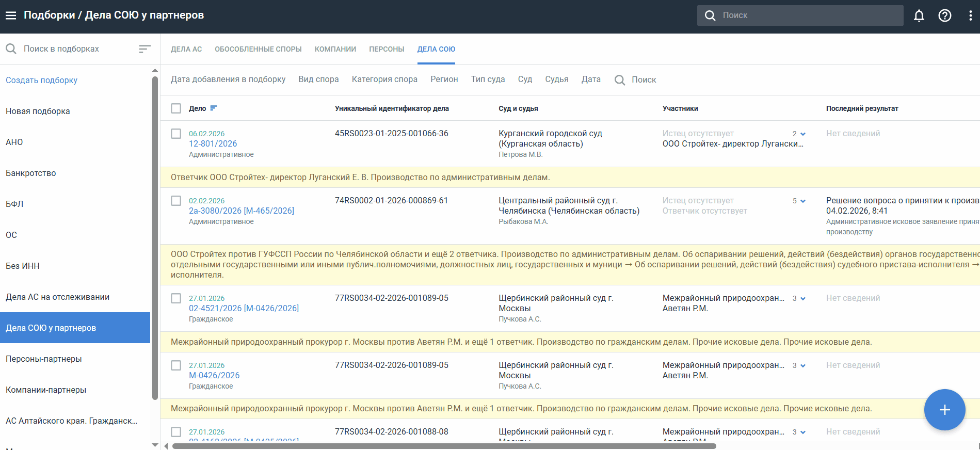The image size is (980, 450).
Task: Open the Тип суда filter dropdown
Action: tap(488, 79)
